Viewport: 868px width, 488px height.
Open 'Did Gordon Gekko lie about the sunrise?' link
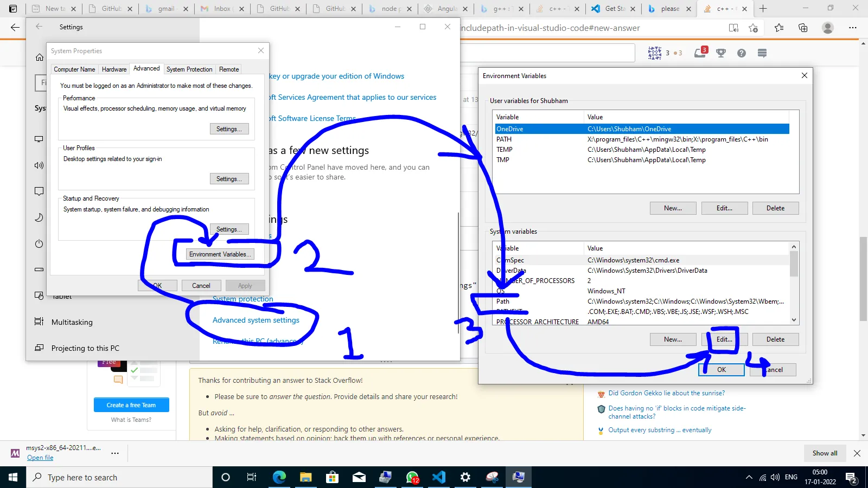point(667,393)
